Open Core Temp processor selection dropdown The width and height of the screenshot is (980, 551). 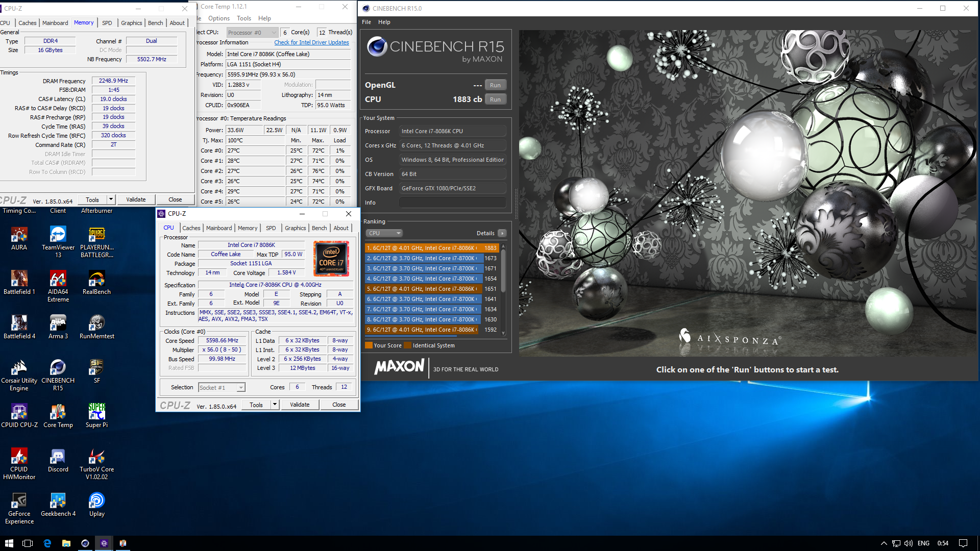pos(253,32)
